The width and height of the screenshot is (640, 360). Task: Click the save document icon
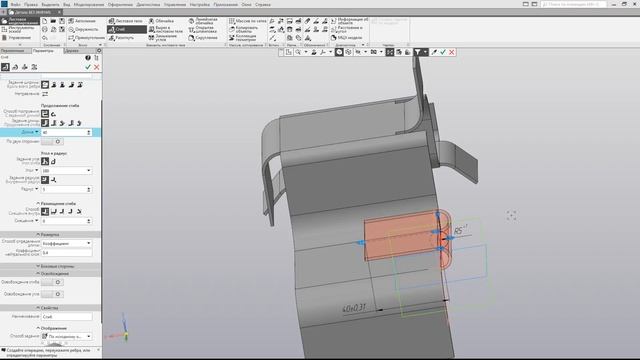(x=62, y=21)
